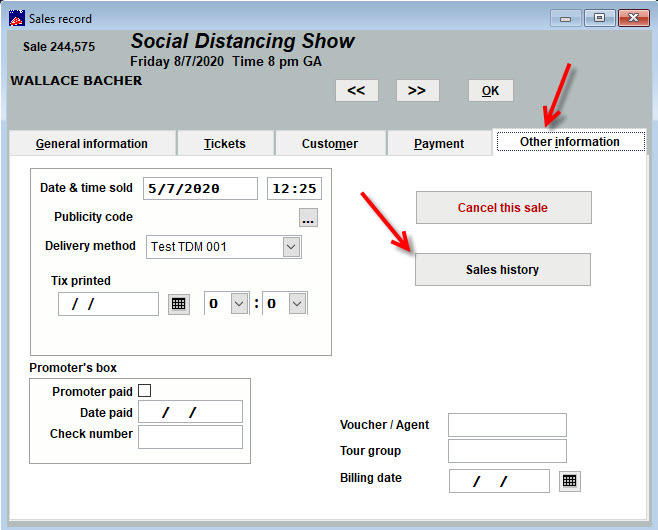This screenshot has width=658, height=530.
Task: Click the Date sold input field
Action: 200,189
